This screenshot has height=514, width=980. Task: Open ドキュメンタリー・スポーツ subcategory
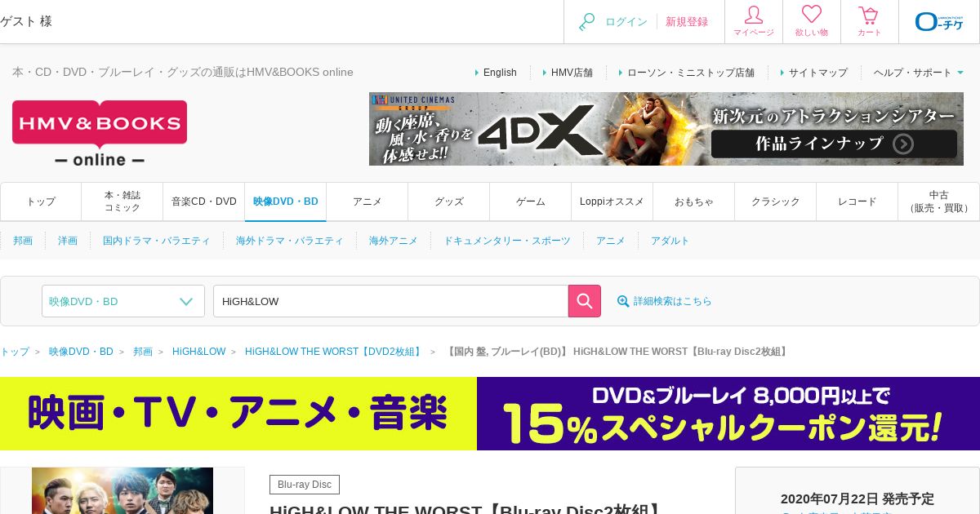pyautogui.click(x=507, y=241)
